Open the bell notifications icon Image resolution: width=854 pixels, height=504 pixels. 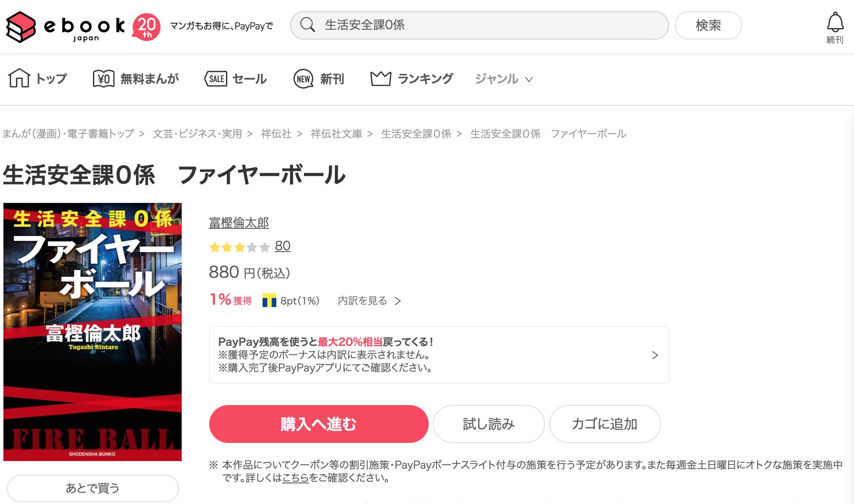click(x=835, y=22)
